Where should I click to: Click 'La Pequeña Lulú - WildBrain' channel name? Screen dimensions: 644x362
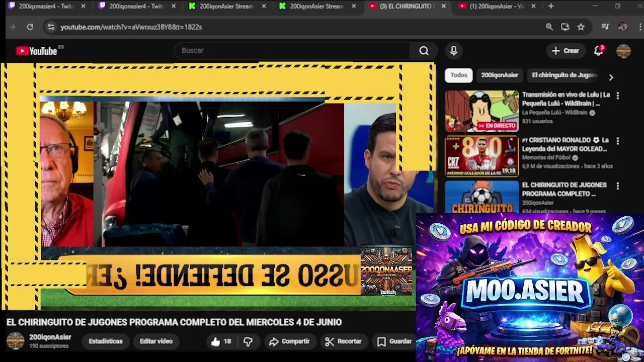tap(554, 113)
